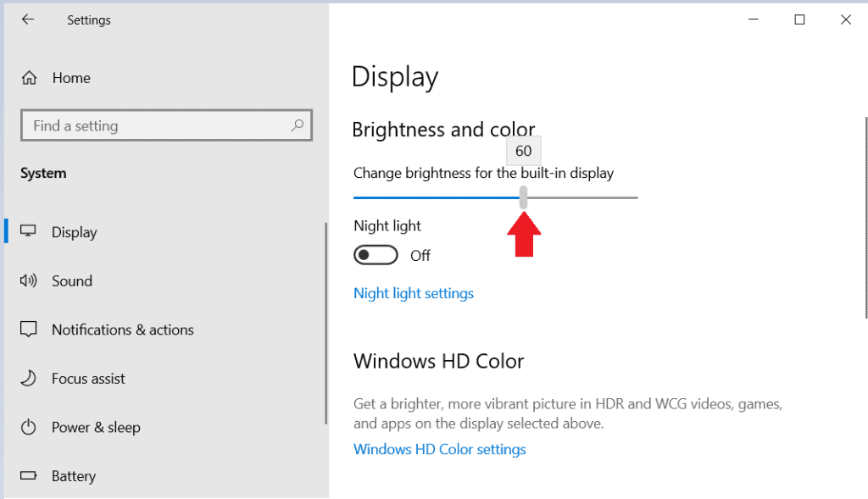Click the sidebar vertical scrollbar
868x499 pixels.
tap(326, 322)
